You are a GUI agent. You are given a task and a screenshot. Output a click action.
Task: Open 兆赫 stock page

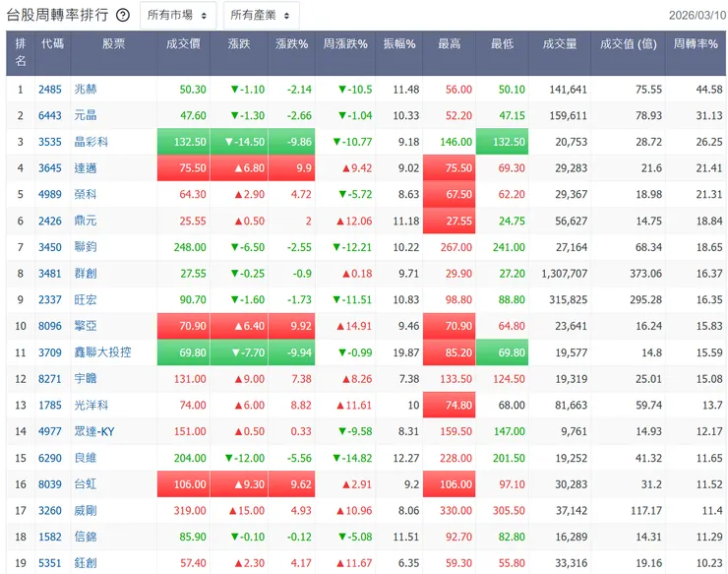coord(86,90)
